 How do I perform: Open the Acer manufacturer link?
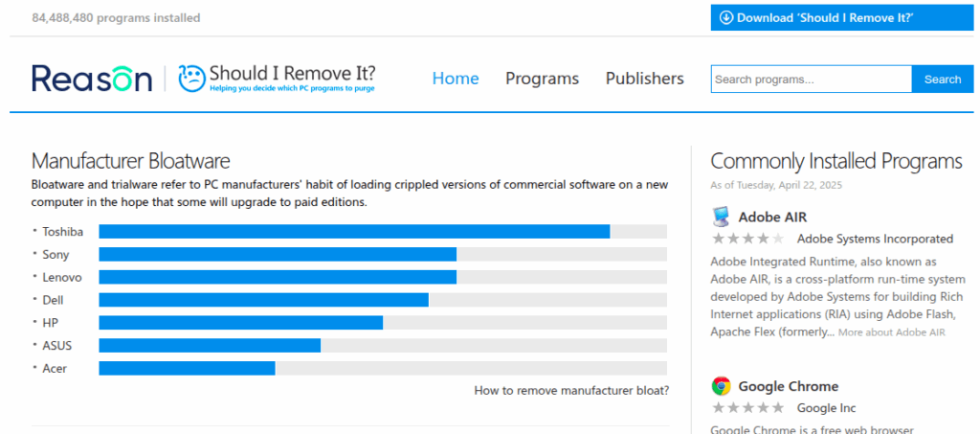55,368
